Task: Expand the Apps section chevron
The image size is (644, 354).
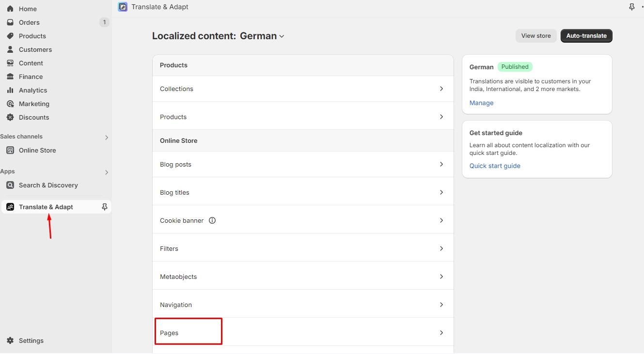Action: coord(107,172)
